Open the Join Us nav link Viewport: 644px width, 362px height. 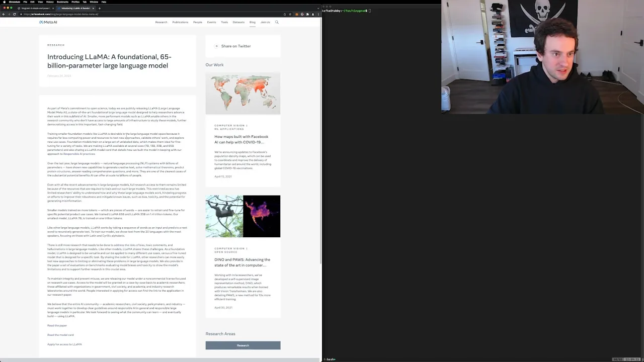pos(265,22)
